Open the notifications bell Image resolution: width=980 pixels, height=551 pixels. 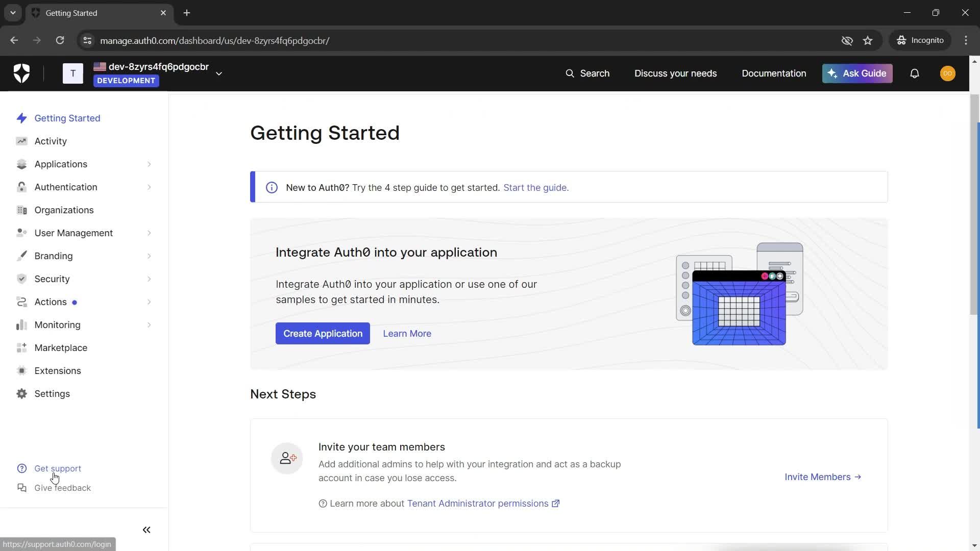915,73
